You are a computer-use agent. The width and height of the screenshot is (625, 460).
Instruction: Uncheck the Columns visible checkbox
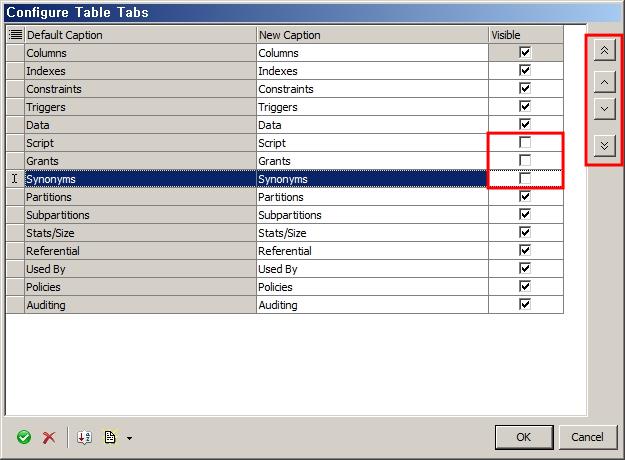point(525,53)
